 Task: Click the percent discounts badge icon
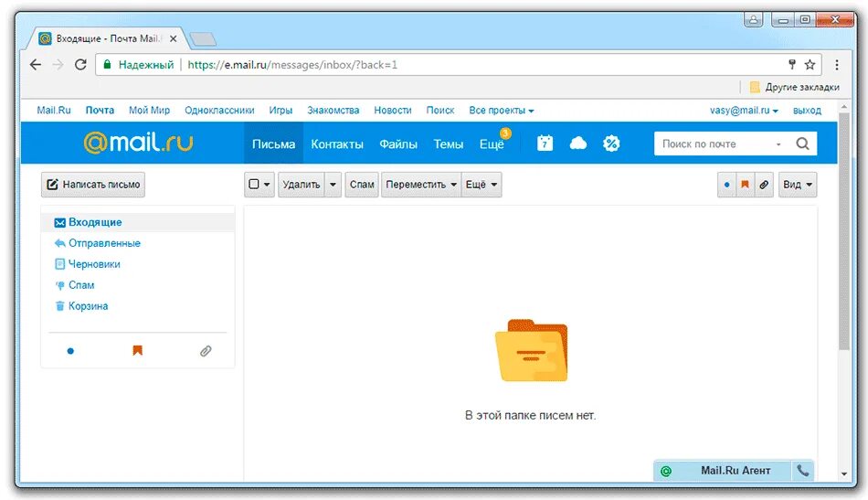[611, 144]
